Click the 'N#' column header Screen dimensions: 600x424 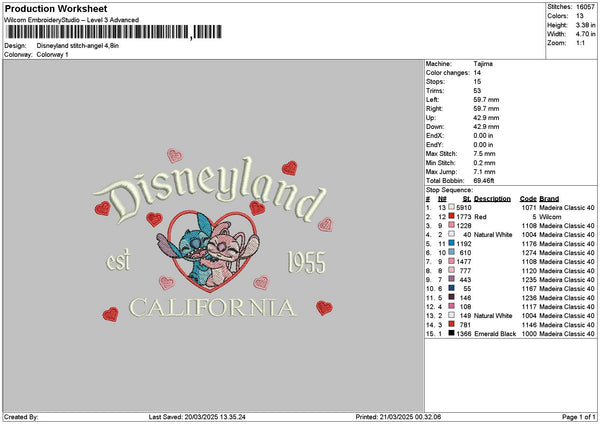442,199
